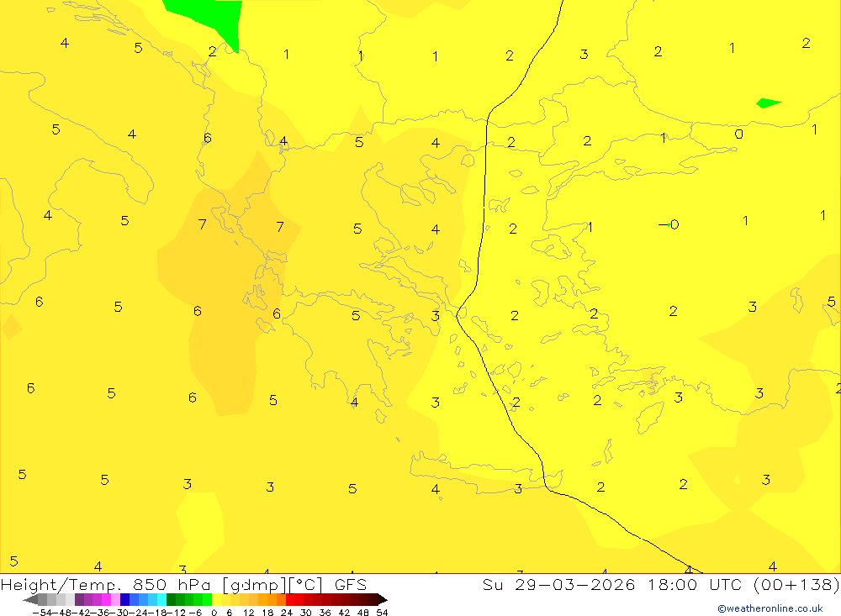Click the legend scale label -54
The height and width of the screenshot is (616, 841).
[42, 613]
